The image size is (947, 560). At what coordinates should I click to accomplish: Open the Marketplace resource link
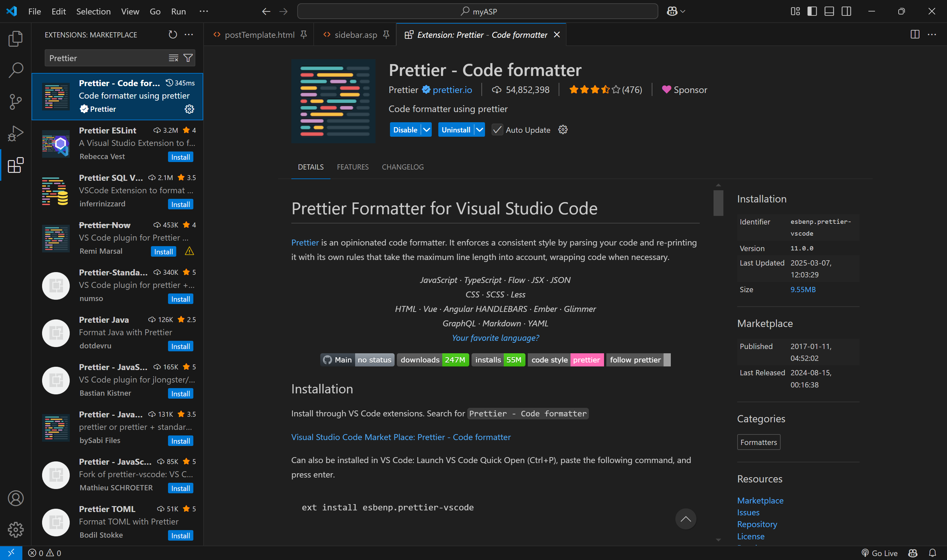click(x=760, y=501)
